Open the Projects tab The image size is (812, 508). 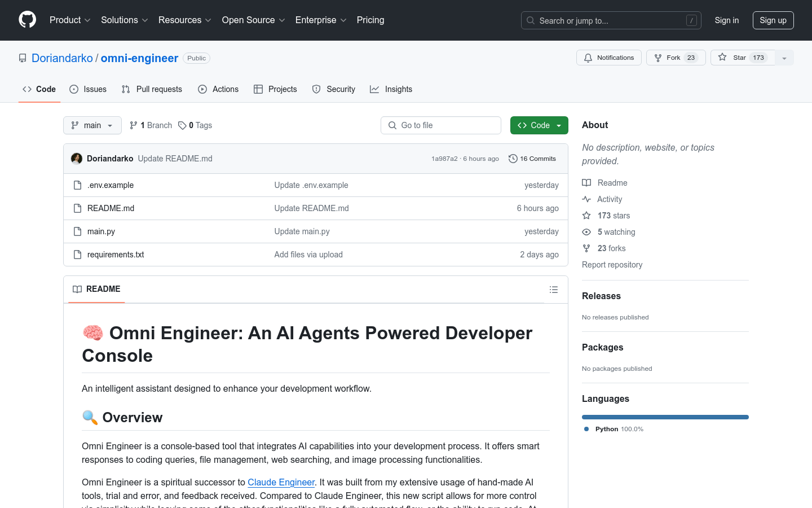[x=275, y=89]
